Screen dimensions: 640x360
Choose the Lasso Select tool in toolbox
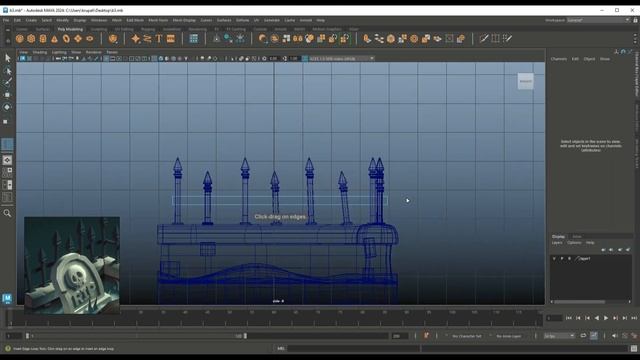(7, 71)
